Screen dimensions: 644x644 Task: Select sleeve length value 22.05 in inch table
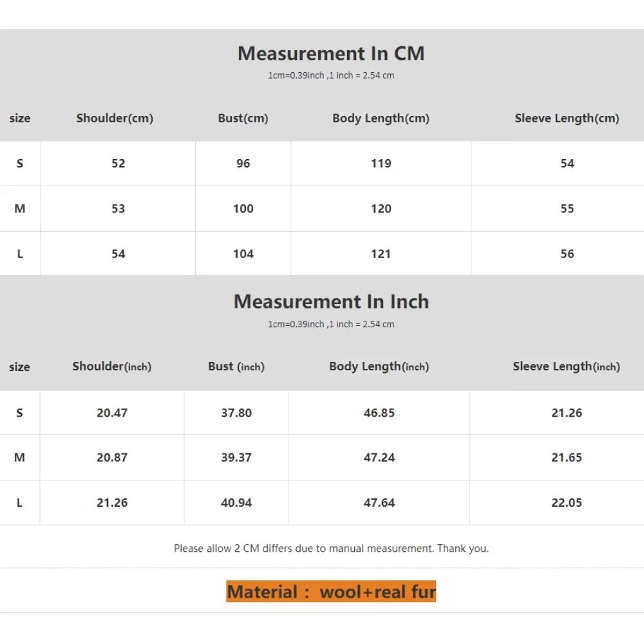pos(566,503)
